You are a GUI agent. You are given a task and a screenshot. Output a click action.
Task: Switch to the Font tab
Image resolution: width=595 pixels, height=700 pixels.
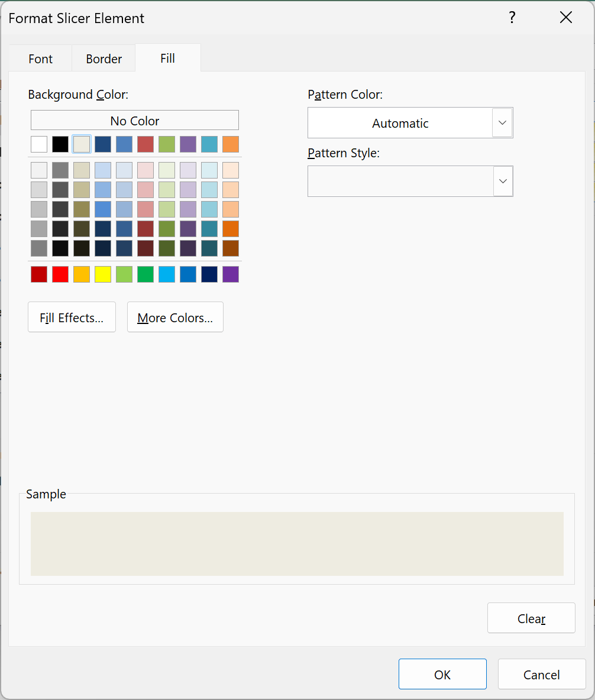point(40,59)
